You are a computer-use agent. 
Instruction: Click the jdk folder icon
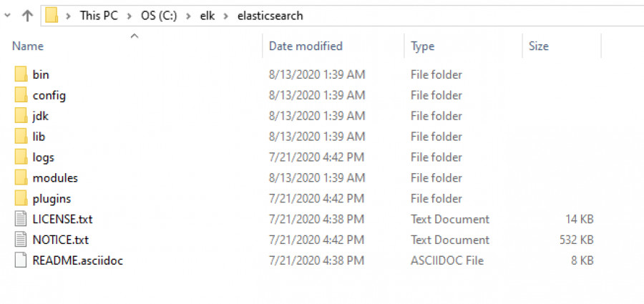(21, 116)
